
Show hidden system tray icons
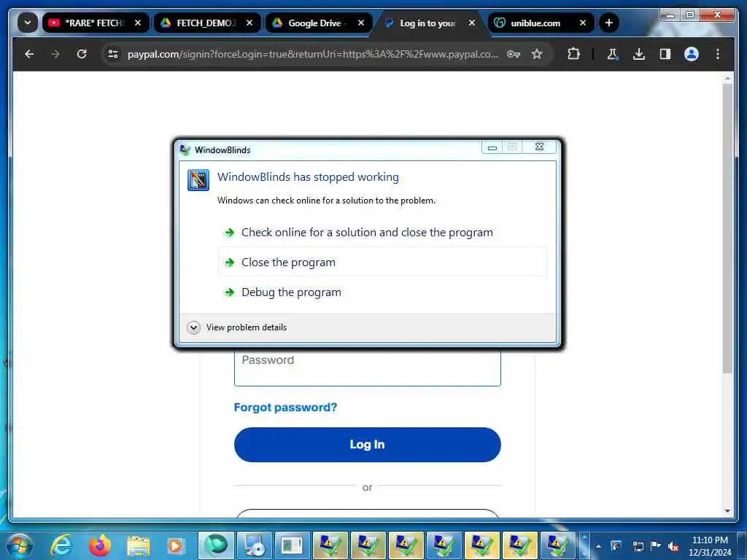click(x=598, y=546)
